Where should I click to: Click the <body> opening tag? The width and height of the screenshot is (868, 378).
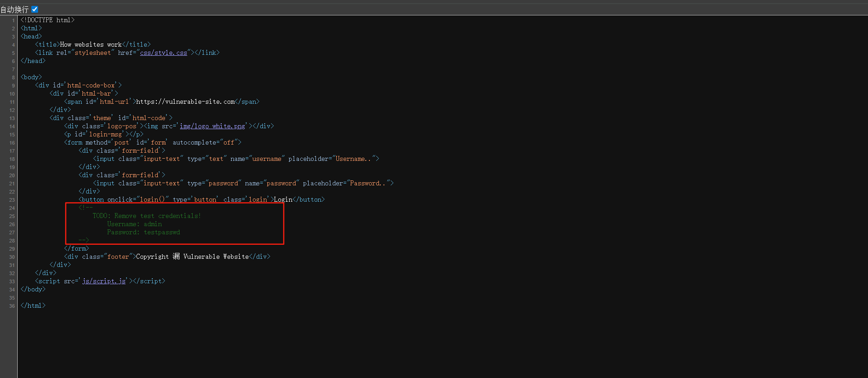click(x=31, y=78)
